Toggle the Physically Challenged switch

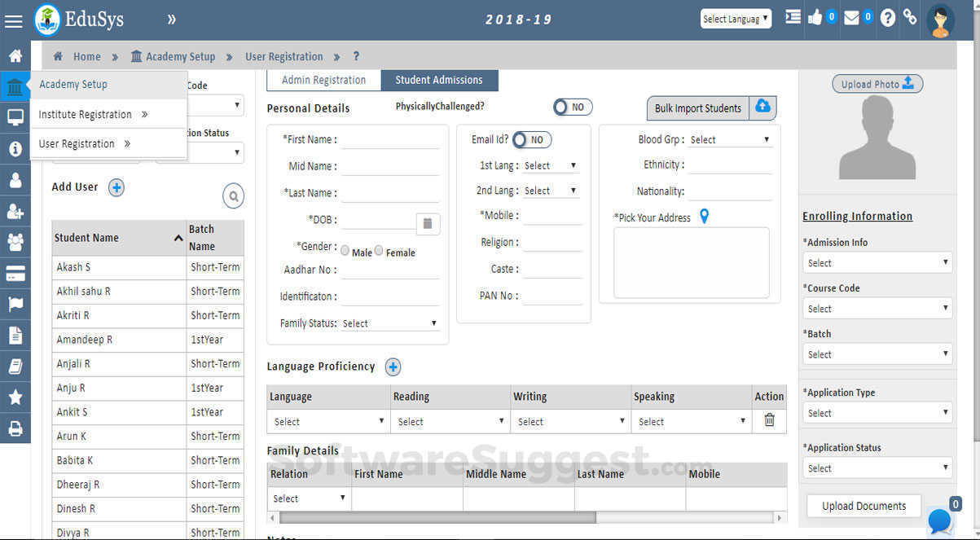click(573, 108)
